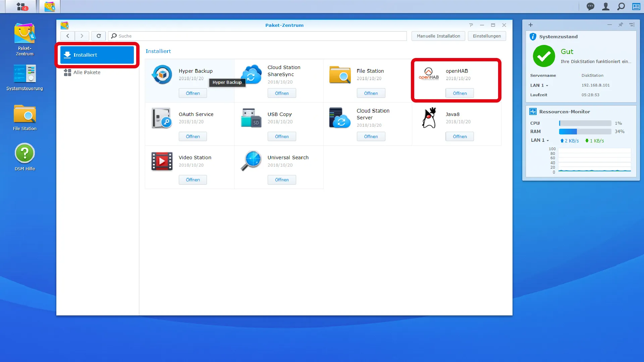644x362 pixels.
Task: Click the Hyper Backup package name
Action: pyautogui.click(x=196, y=71)
